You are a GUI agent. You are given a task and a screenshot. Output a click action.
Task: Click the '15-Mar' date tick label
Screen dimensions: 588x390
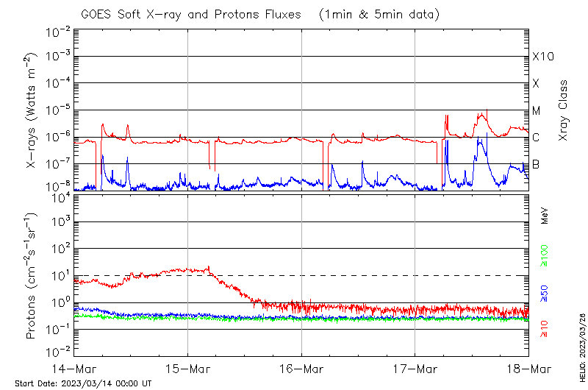tap(188, 369)
